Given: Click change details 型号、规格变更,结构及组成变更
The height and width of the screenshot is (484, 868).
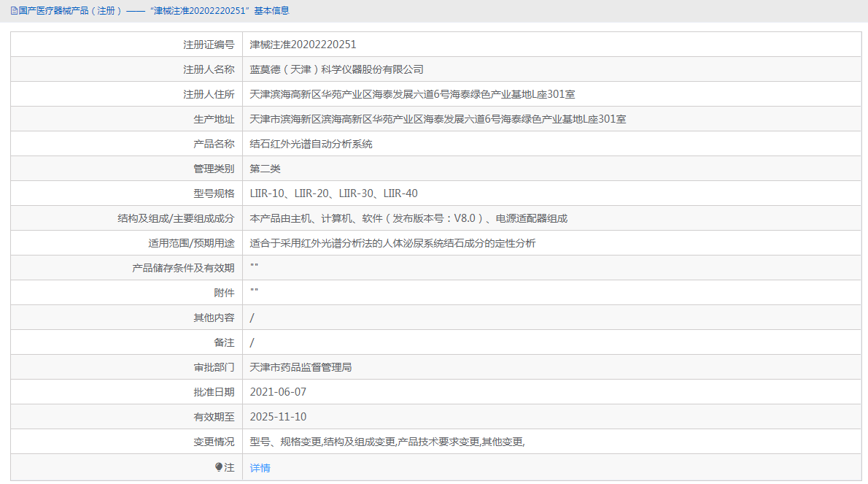Looking at the screenshot, I should coord(387,442).
